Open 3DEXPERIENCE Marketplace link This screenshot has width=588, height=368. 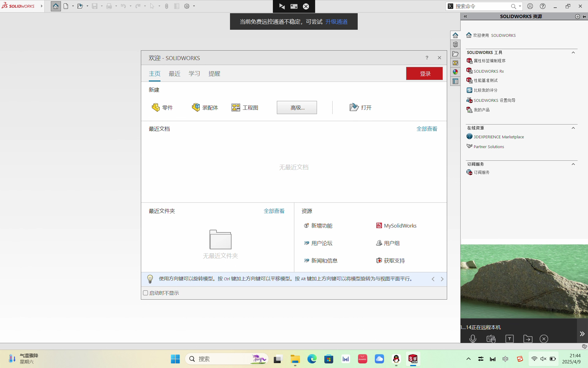pos(495,137)
